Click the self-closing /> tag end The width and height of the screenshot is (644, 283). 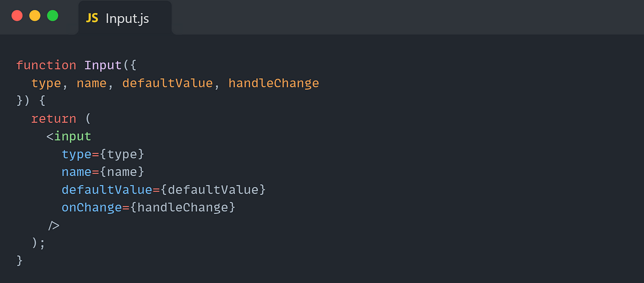[54, 226]
